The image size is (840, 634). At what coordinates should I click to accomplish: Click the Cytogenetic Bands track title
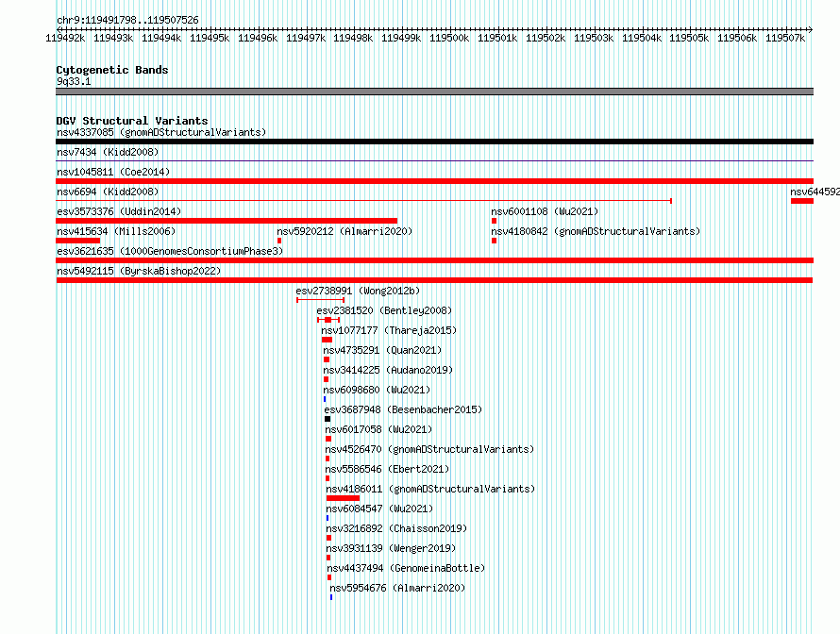[112, 70]
